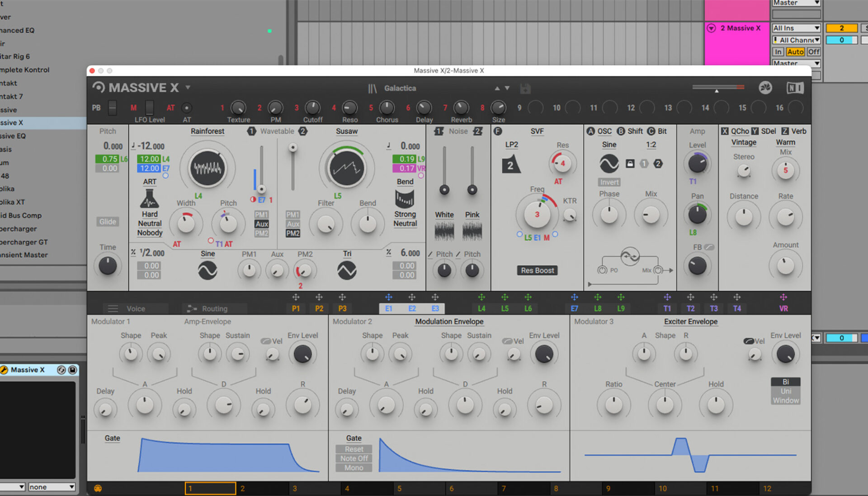Select the E2 envelope tab

coord(412,308)
